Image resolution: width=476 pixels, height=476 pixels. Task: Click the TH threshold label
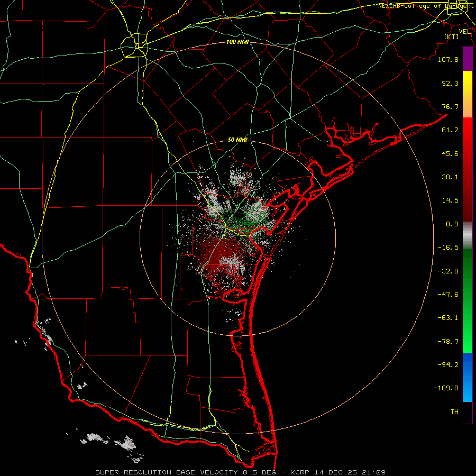coord(454,412)
